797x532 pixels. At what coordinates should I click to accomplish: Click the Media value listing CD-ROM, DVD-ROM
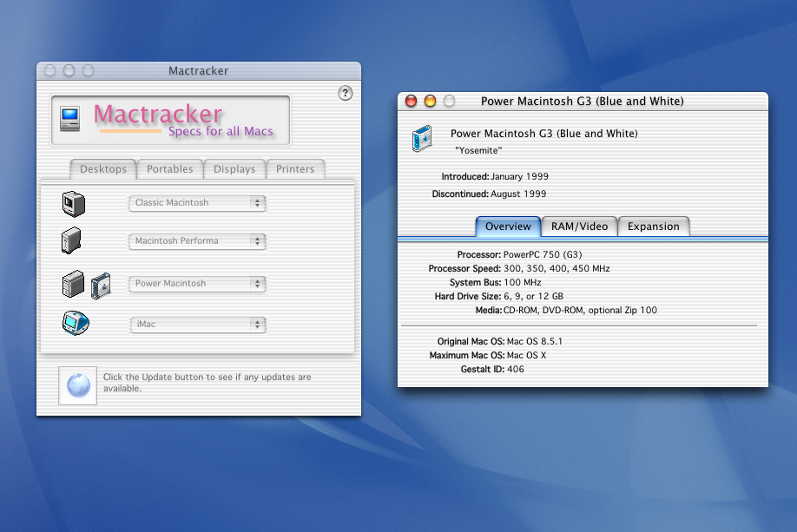(580, 311)
